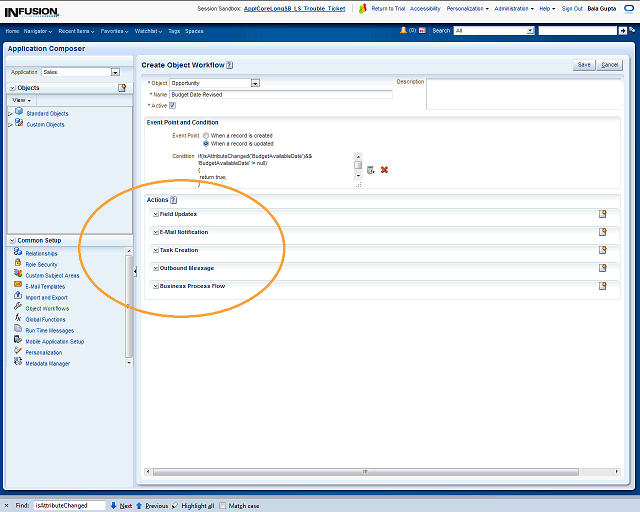Select 'When a record is created' radio button
The width and height of the screenshot is (640, 512).
click(x=206, y=135)
